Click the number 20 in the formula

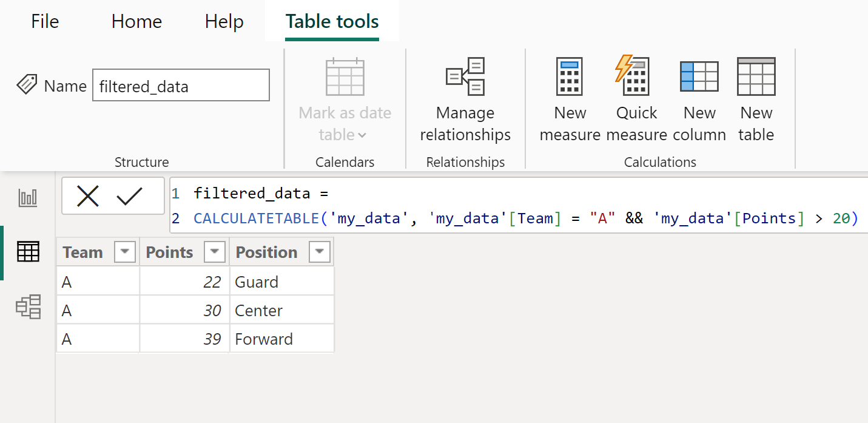click(841, 218)
